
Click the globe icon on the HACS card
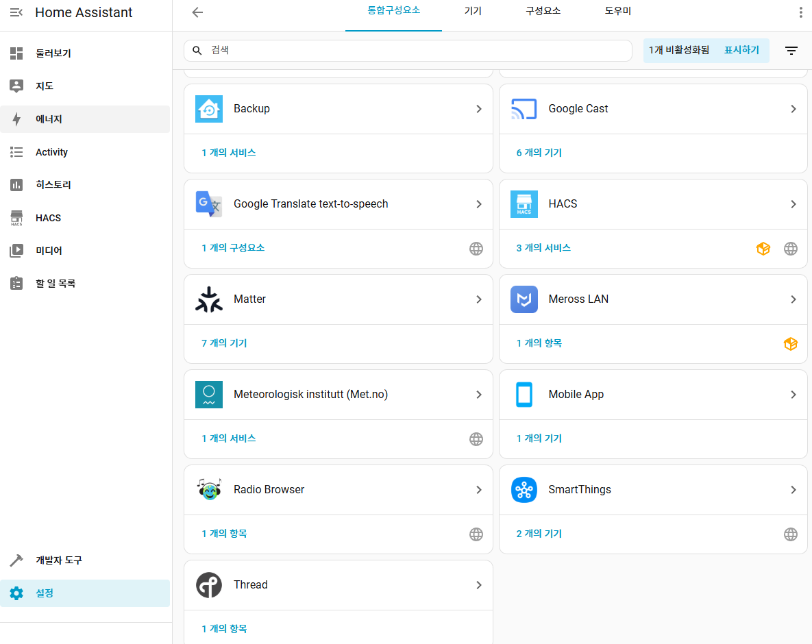point(791,249)
